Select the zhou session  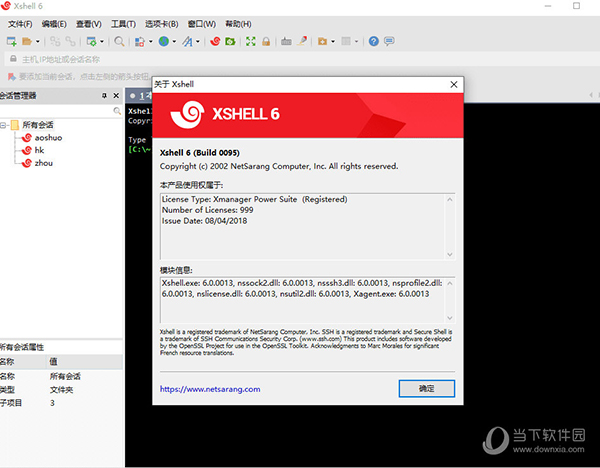44,163
